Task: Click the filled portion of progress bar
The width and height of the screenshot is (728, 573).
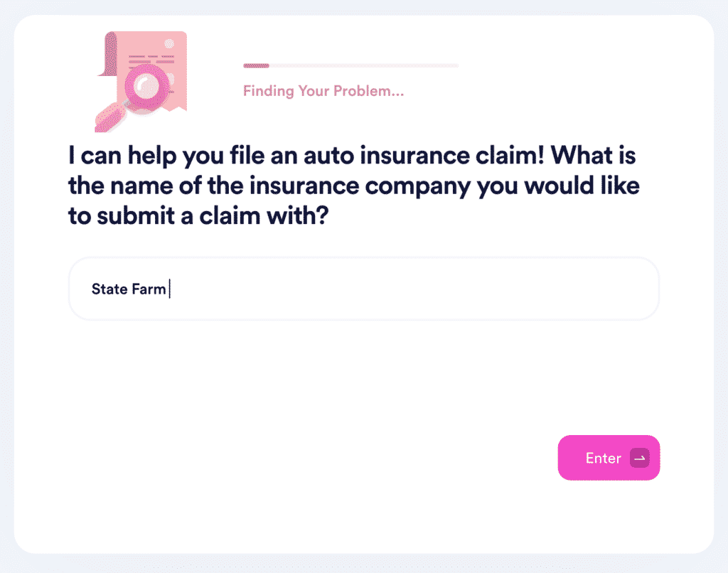Action: (x=256, y=66)
